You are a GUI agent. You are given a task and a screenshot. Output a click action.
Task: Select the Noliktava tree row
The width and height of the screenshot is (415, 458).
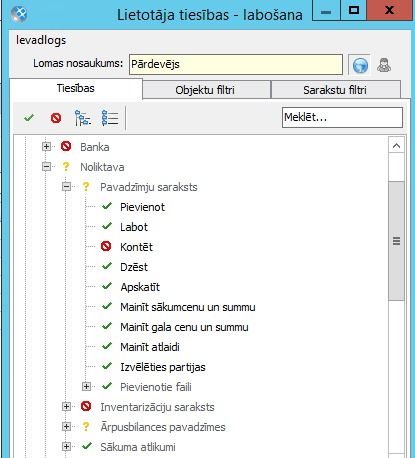(x=102, y=167)
